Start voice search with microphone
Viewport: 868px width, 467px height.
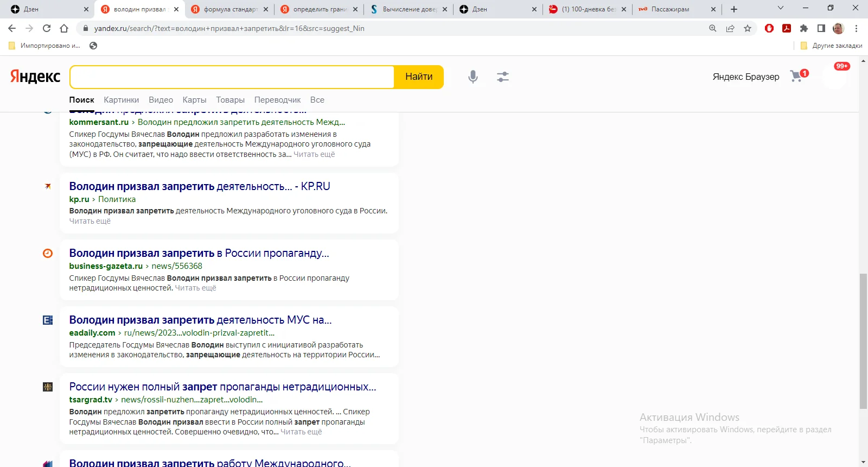[x=473, y=77]
